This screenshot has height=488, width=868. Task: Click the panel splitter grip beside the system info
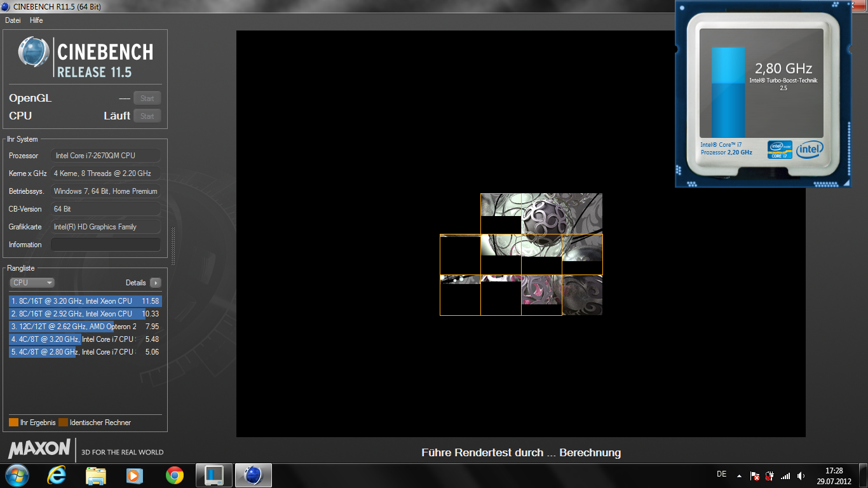pyautogui.click(x=172, y=247)
